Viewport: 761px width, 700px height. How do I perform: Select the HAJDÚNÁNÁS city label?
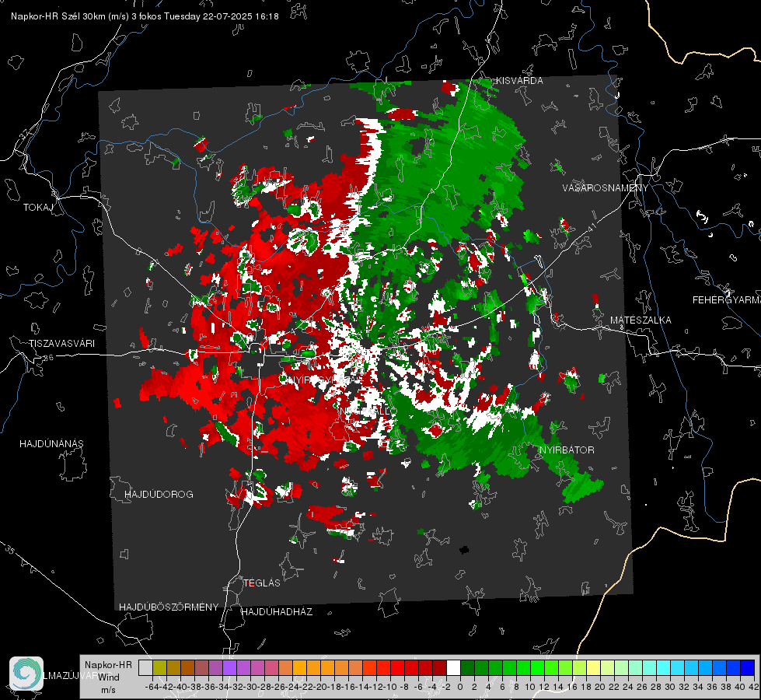(x=51, y=443)
